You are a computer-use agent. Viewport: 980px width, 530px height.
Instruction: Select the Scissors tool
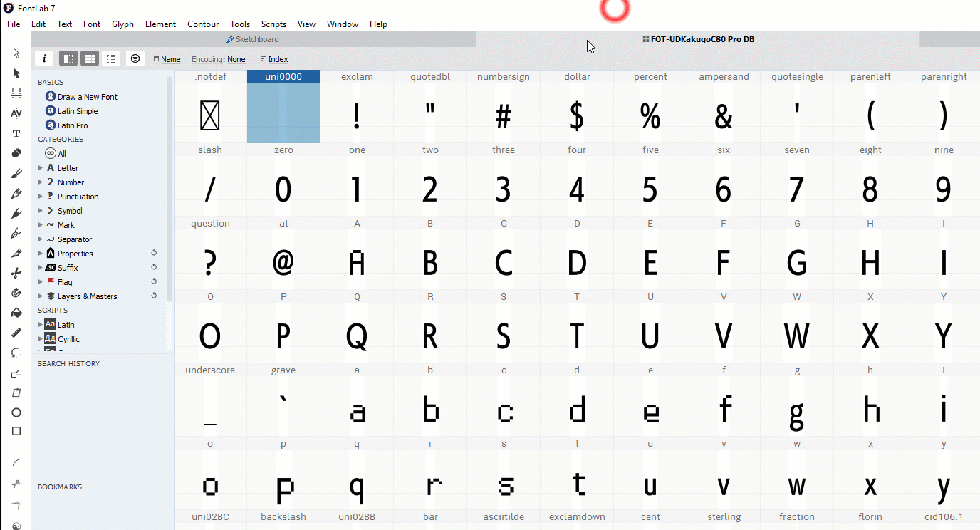16,273
